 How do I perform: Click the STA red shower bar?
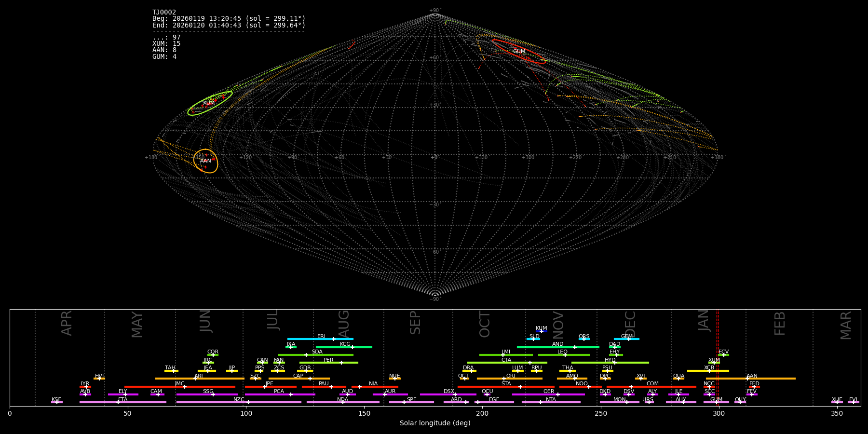(506, 386)
